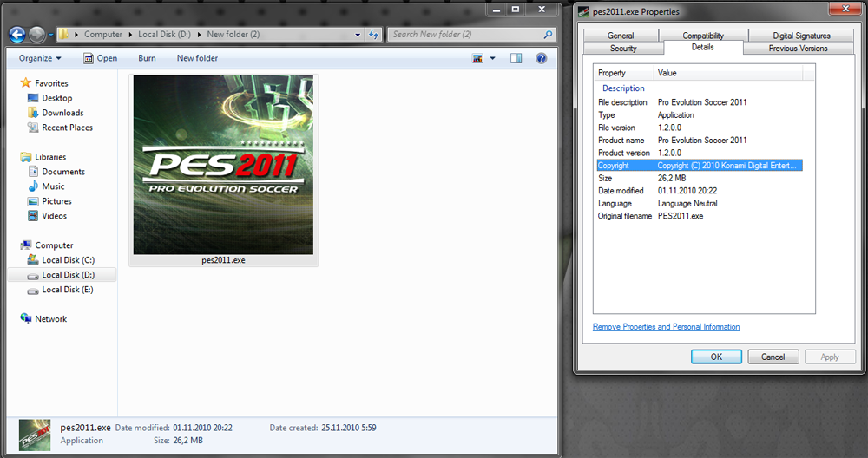The image size is (868, 458).
Task: Open the address bar history dropdown
Action: coord(358,35)
